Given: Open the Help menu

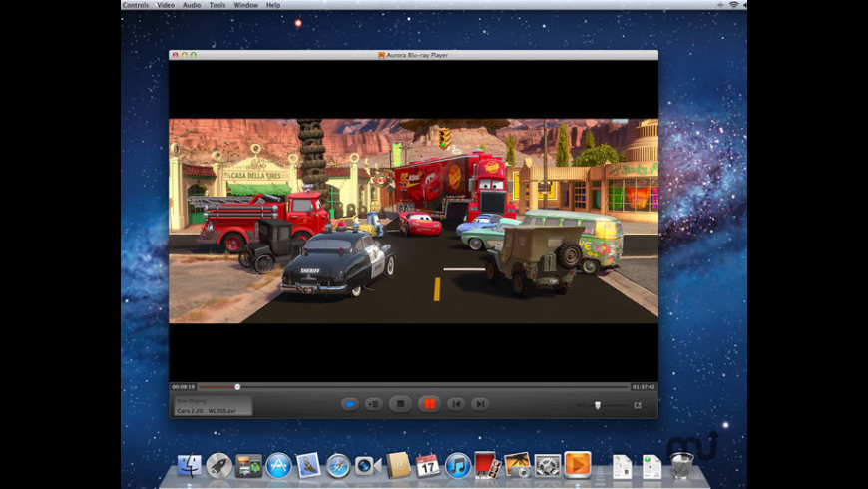Looking at the screenshot, I should point(273,5).
